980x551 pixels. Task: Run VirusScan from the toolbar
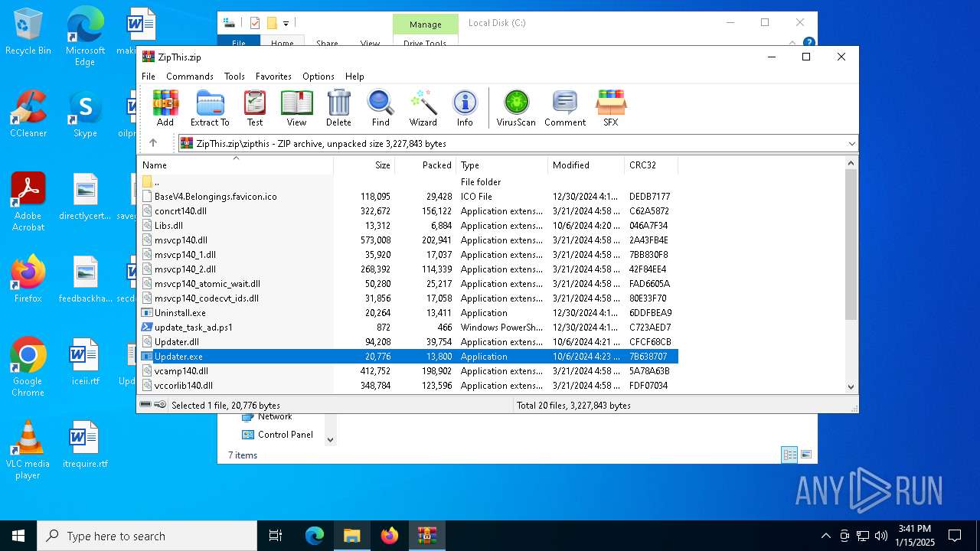click(516, 108)
